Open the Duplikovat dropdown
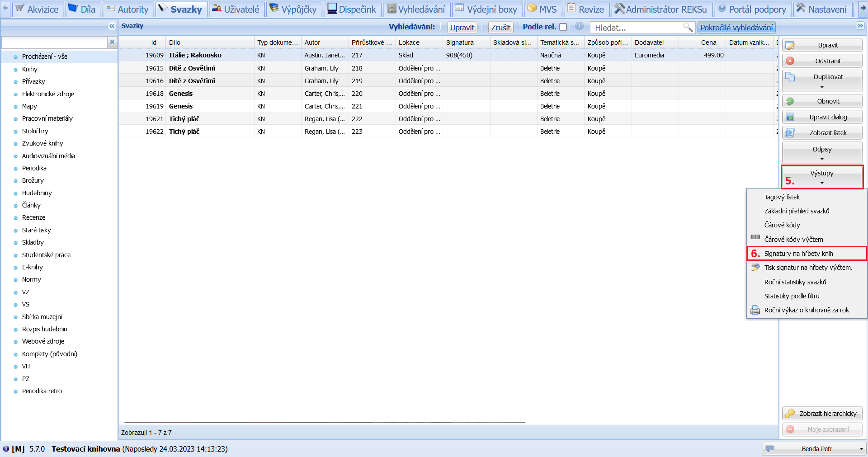 tap(822, 81)
